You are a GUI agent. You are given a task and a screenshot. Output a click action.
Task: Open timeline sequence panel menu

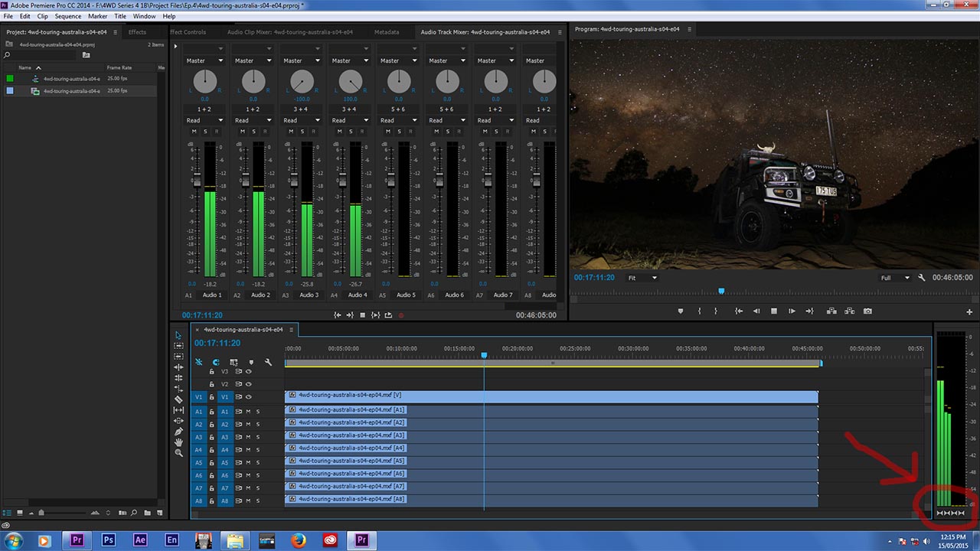click(291, 330)
